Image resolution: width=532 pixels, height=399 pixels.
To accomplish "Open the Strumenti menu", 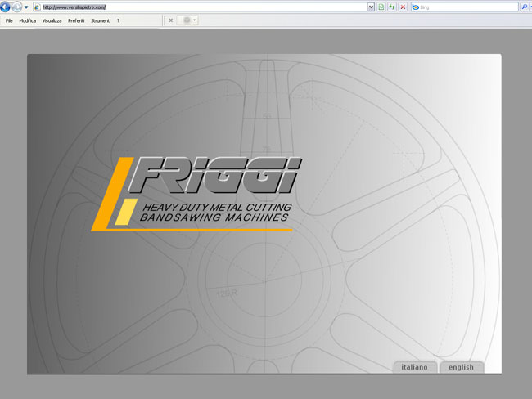I will tap(101, 20).
